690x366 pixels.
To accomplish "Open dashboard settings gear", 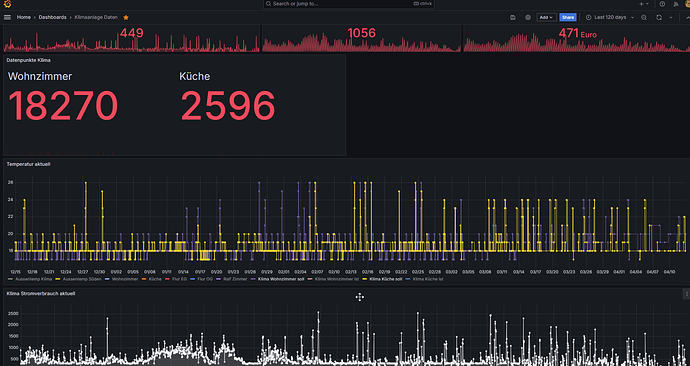I will [x=528, y=17].
